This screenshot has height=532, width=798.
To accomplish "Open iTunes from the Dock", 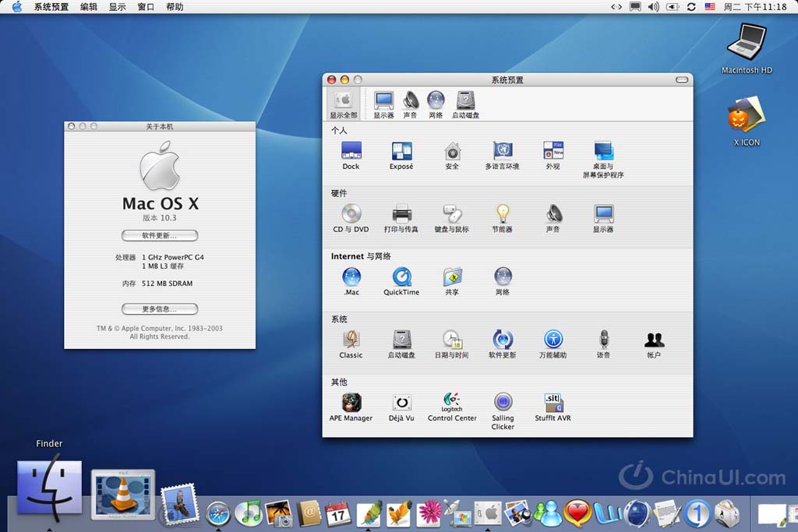I will coord(249,513).
